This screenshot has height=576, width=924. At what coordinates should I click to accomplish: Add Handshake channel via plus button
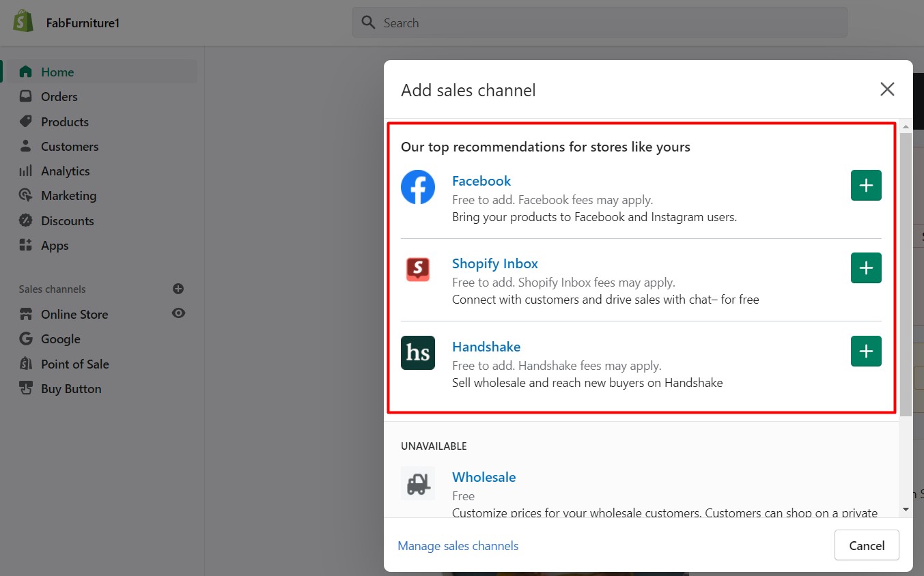[865, 351]
